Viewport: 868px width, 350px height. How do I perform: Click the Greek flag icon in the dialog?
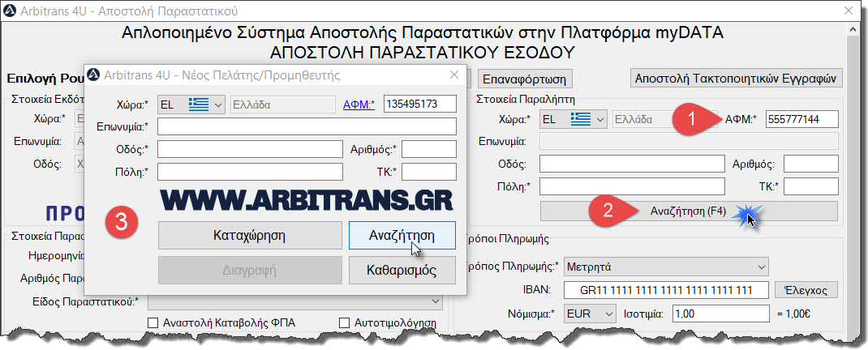click(x=198, y=104)
